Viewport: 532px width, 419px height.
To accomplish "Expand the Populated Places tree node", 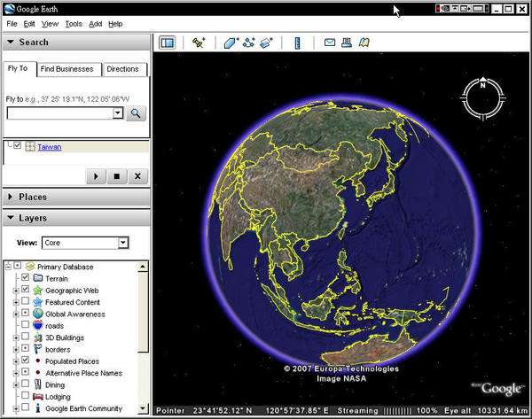I will (16, 361).
